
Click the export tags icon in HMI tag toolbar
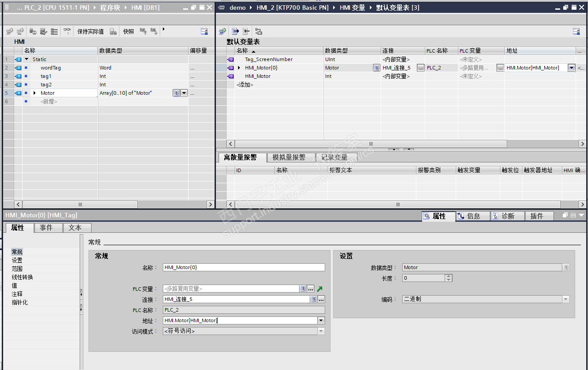click(x=235, y=31)
